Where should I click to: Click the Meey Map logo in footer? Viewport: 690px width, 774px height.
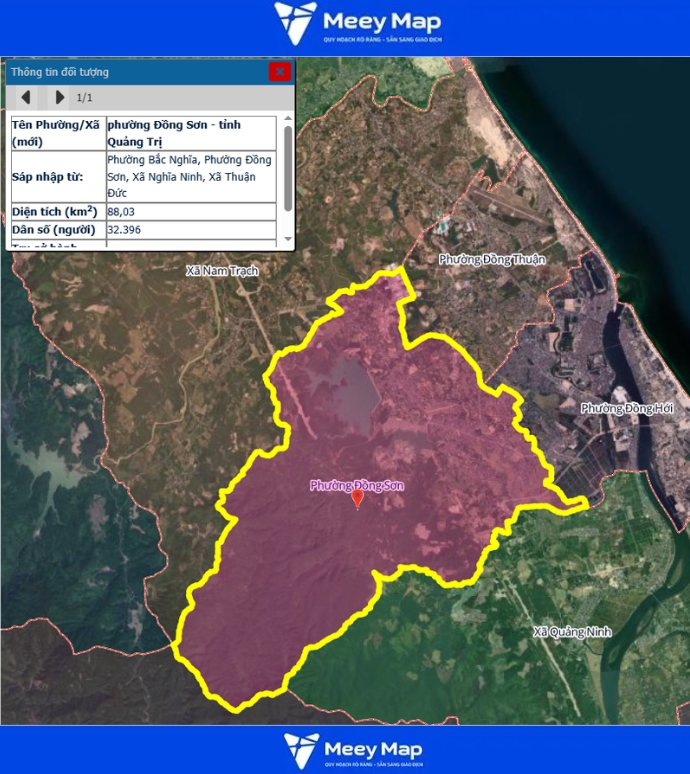coord(353,750)
